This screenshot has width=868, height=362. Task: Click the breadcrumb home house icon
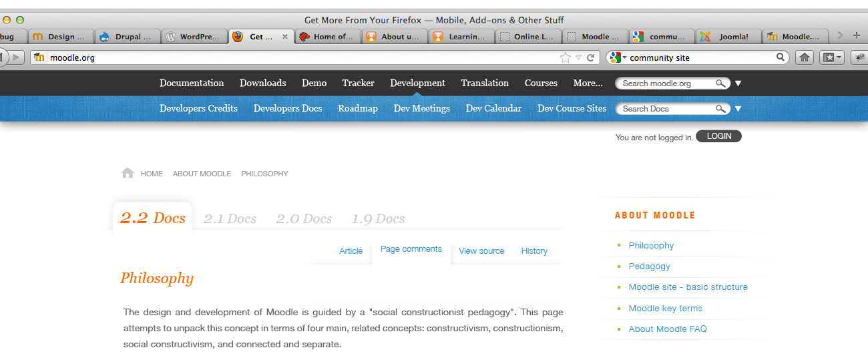point(128,172)
